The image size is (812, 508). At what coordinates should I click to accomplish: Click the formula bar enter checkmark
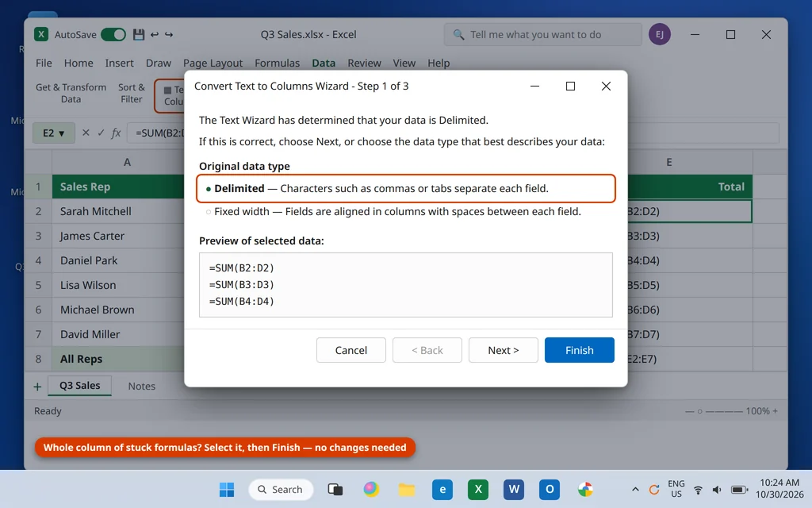pos(101,133)
